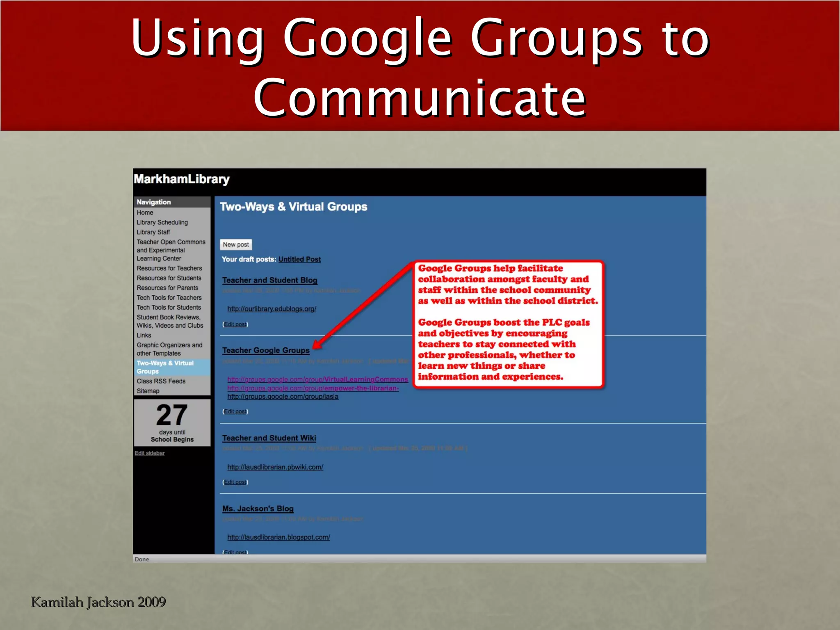Go to Library Scheduling page
The width and height of the screenshot is (840, 630).
pos(162,222)
